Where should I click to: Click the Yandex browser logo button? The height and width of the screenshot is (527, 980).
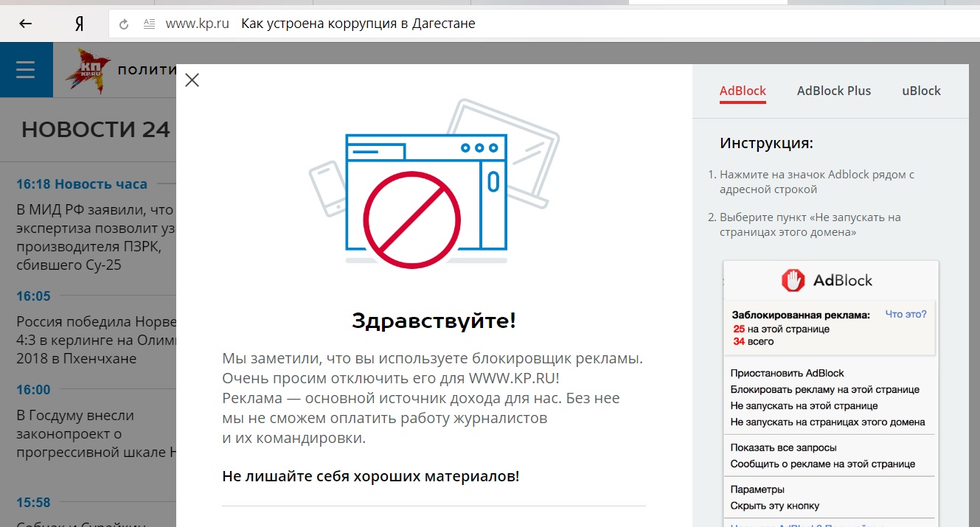(x=79, y=24)
